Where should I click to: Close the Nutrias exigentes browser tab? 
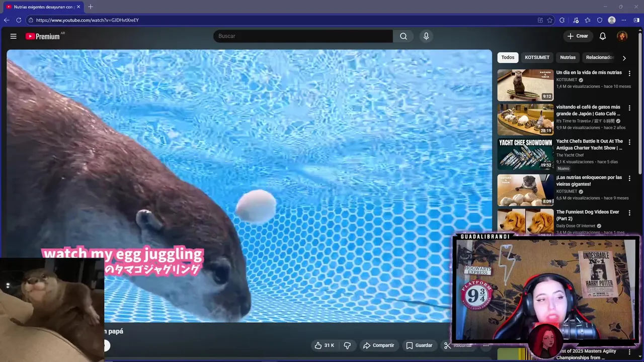tap(78, 7)
